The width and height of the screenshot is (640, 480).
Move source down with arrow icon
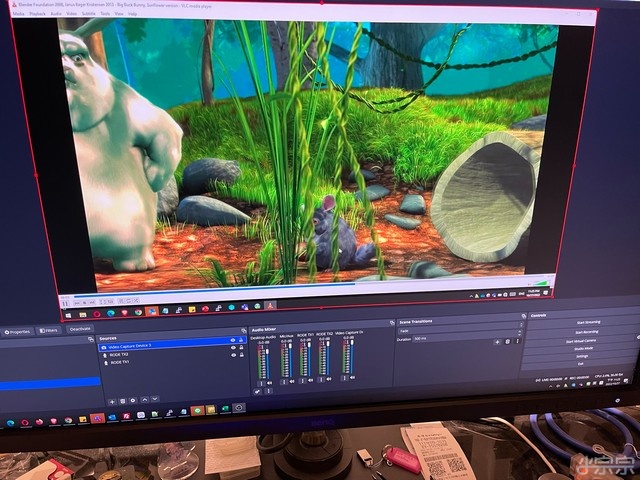[x=153, y=399]
